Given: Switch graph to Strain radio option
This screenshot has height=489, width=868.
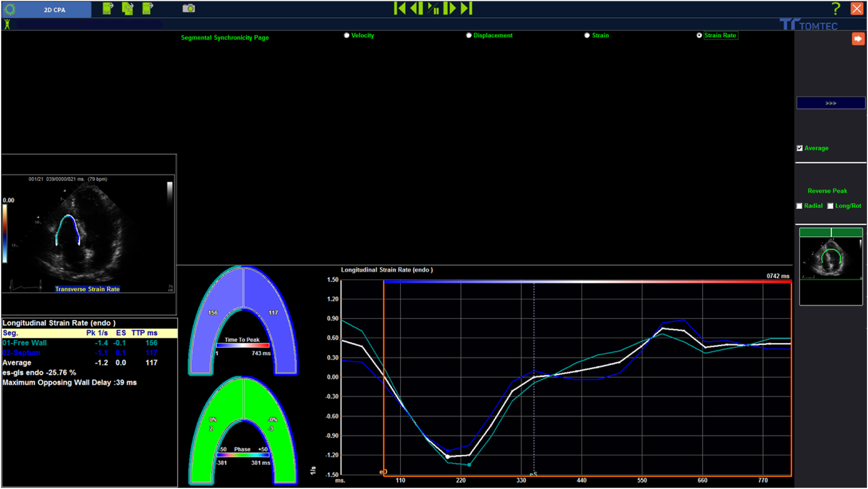Looking at the screenshot, I should coord(587,35).
